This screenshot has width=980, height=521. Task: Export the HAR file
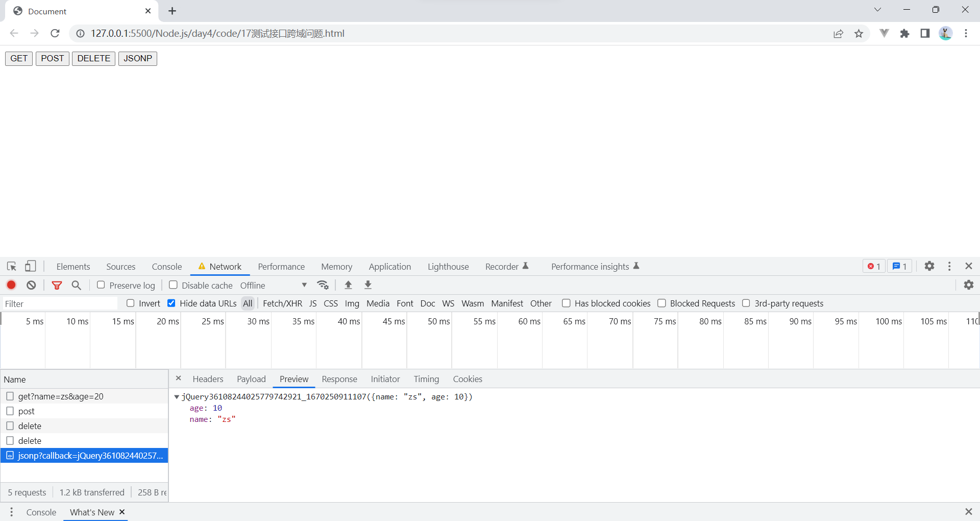point(367,285)
